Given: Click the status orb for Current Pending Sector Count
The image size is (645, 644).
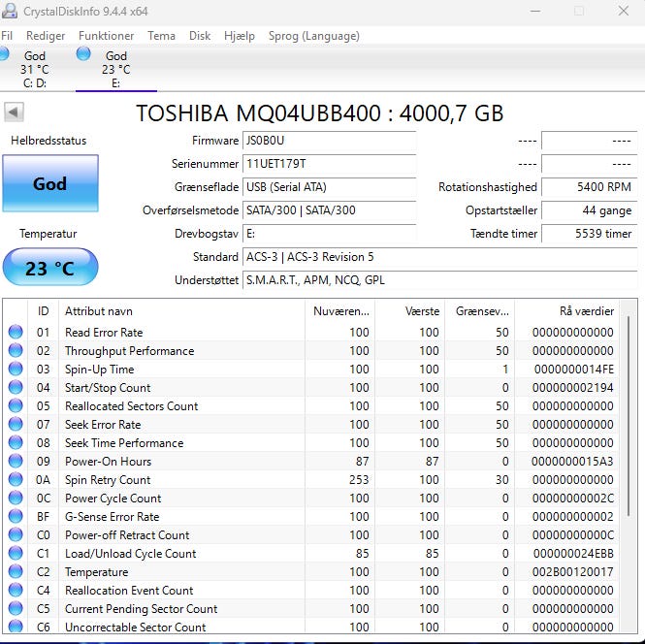Looking at the screenshot, I should pos(16,608).
